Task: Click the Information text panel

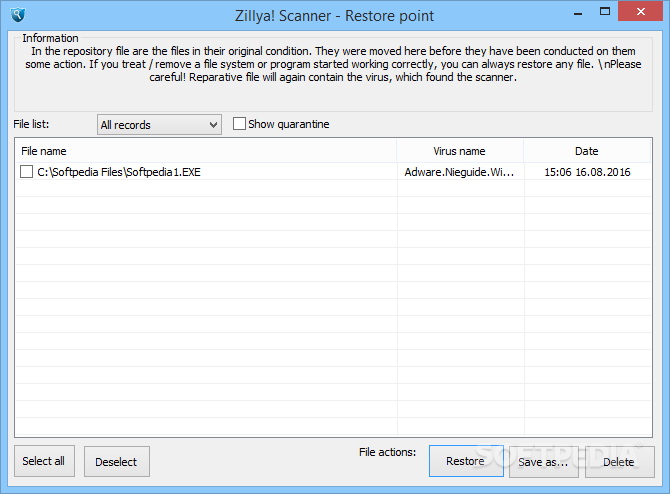Action: (333, 64)
